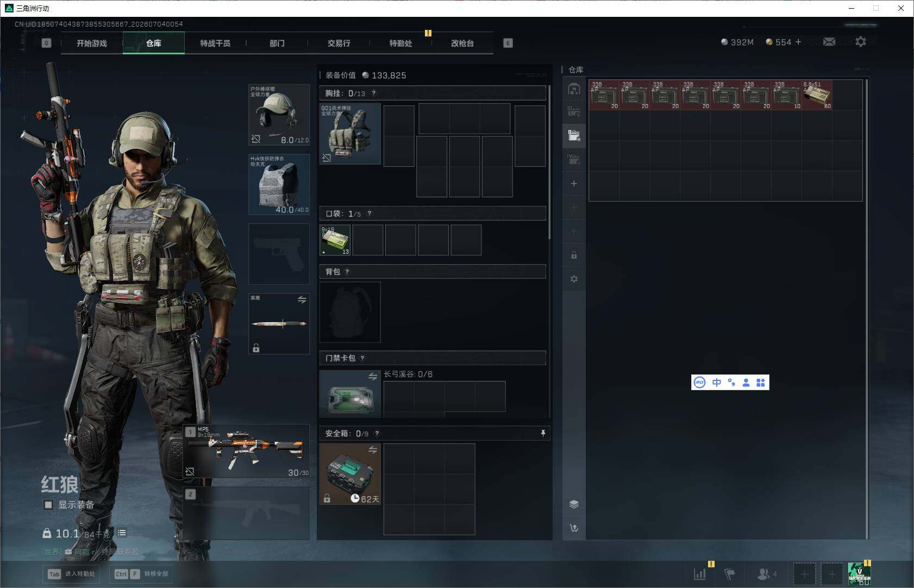Select the 6.8x51 ammo box with 60
The height and width of the screenshot is (588, 914).
coord(817,95)
